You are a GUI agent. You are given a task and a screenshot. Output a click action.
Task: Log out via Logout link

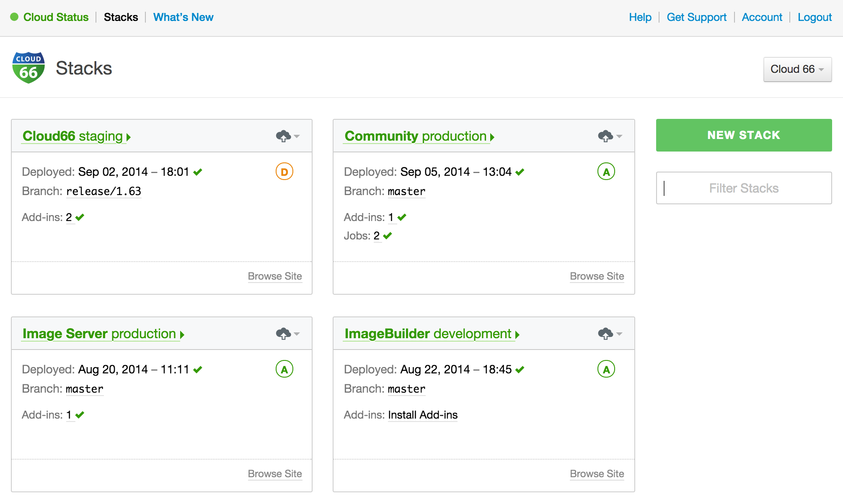[815, 17]
